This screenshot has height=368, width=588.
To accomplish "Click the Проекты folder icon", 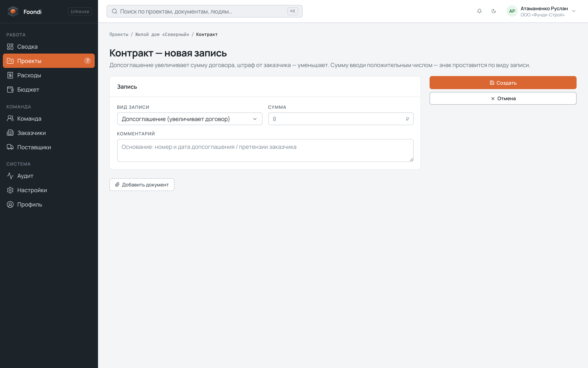I will click(x=10, y=61).
